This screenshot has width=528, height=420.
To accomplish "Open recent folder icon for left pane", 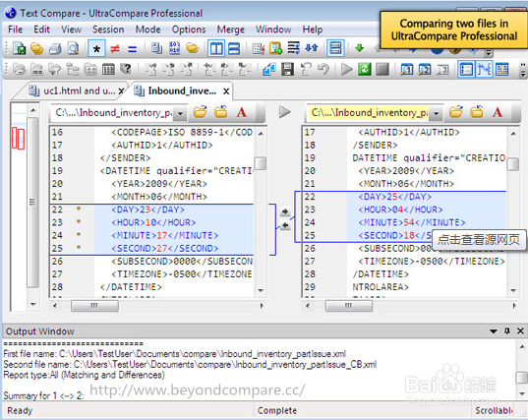I will coord(220,112).
